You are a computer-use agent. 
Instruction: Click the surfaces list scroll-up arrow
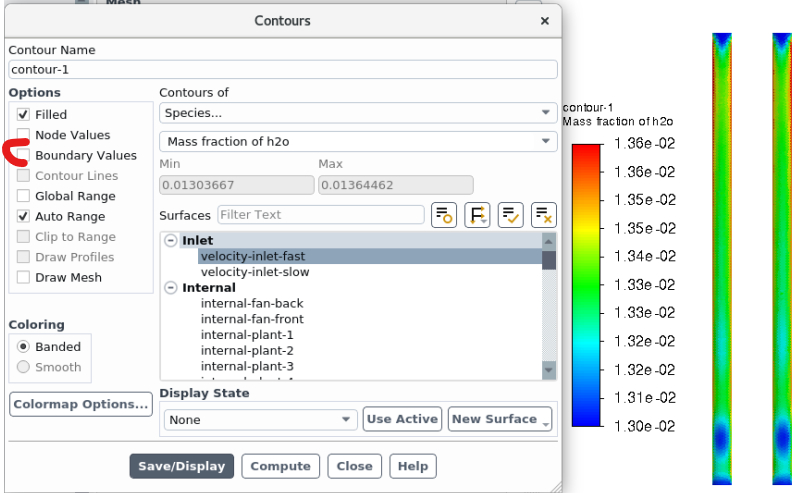[548, 241]
